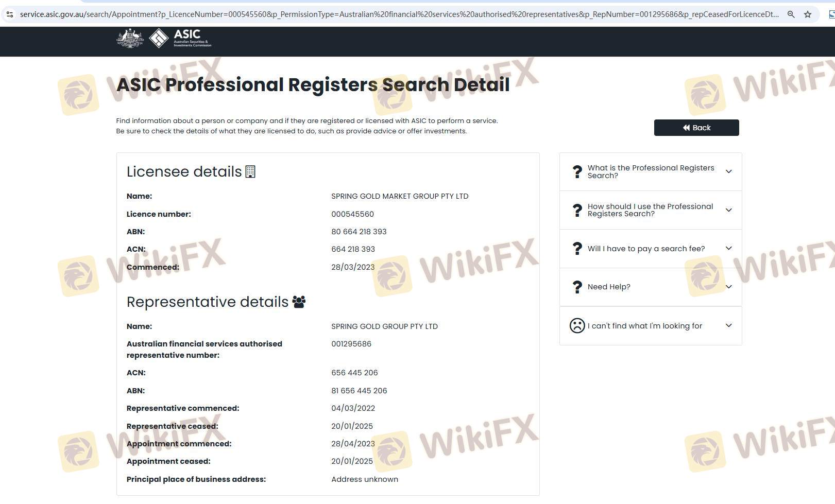Click question mark icon beside Need Help

pyautogui.click(x=577, y=287)
